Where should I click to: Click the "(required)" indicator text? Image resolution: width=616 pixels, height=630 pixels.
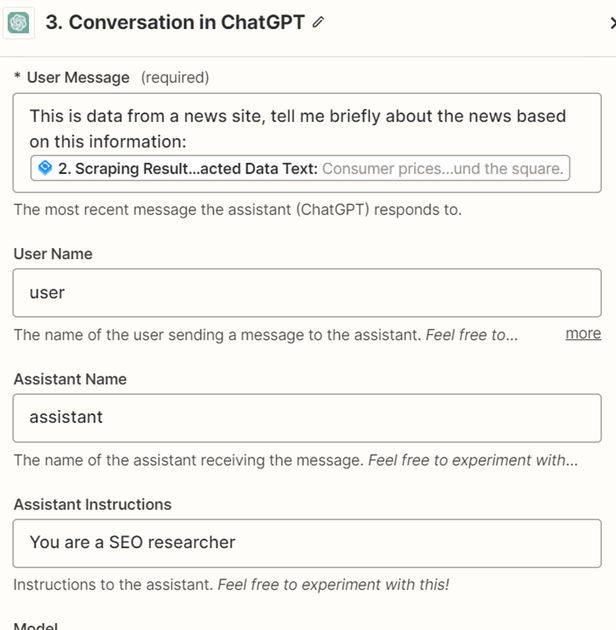[175, 77]
